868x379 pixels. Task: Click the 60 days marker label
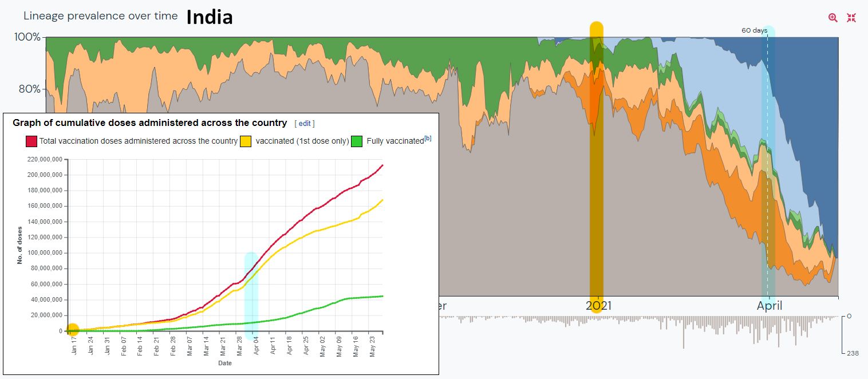point(753,30)
